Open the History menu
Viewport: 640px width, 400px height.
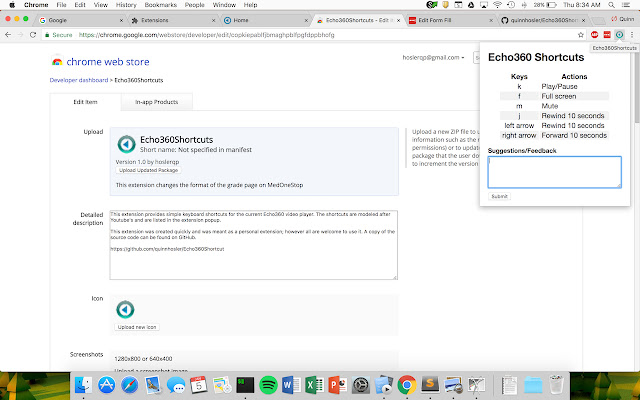126,5
